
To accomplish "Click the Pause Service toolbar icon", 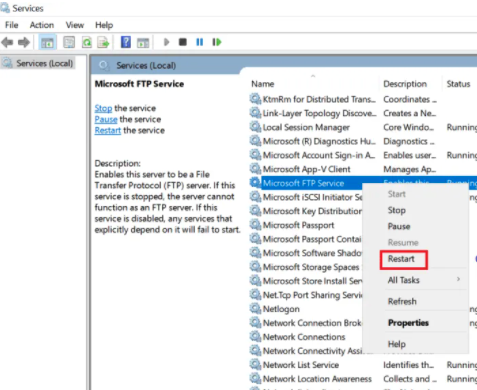I will 199,42.
